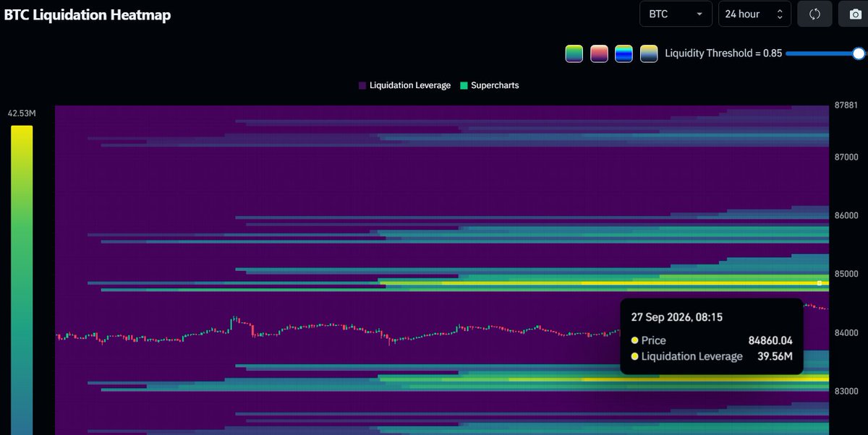Click the Liquidity Threshold slider handle
Image resolution: width=868 pixels, height=435 pixels.
point(859,53)
